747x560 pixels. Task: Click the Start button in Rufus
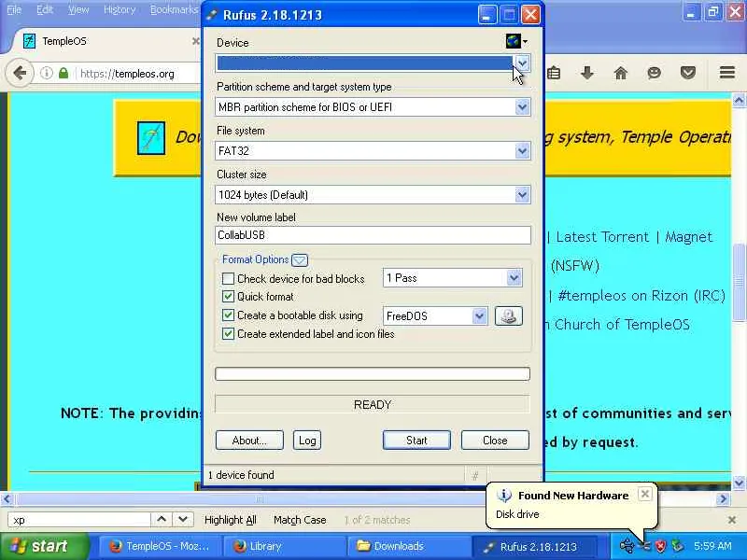pos(416,440)
